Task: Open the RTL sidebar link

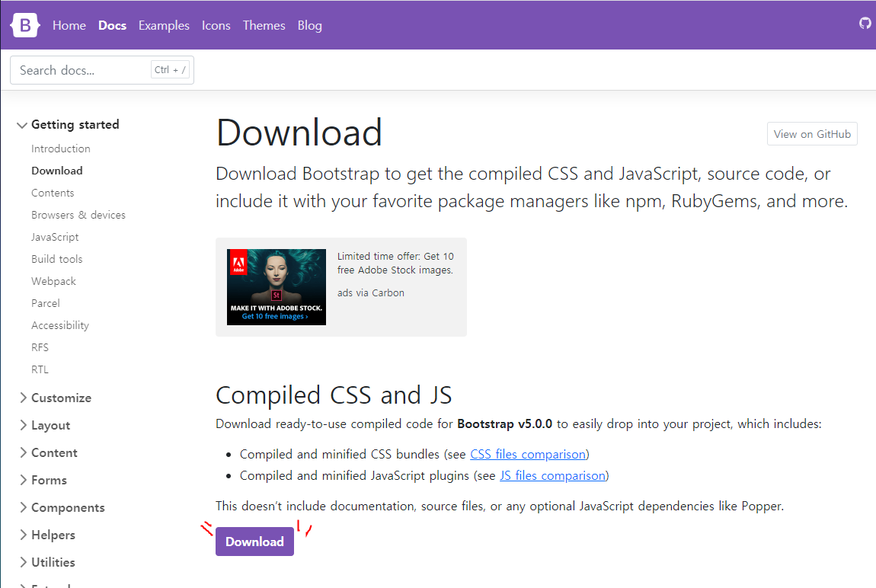Action: pos(40,369)
